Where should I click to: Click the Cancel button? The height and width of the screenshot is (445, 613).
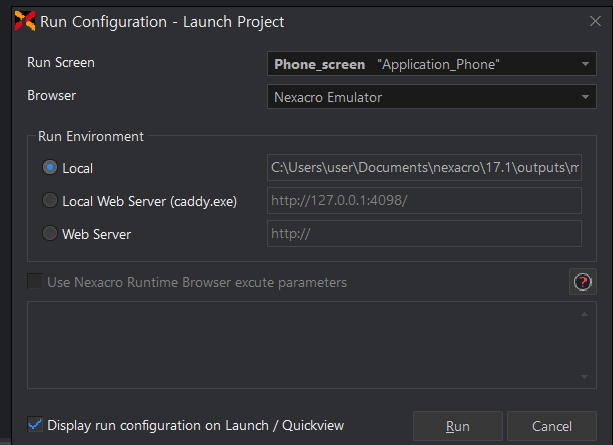[x=552, y=426]
